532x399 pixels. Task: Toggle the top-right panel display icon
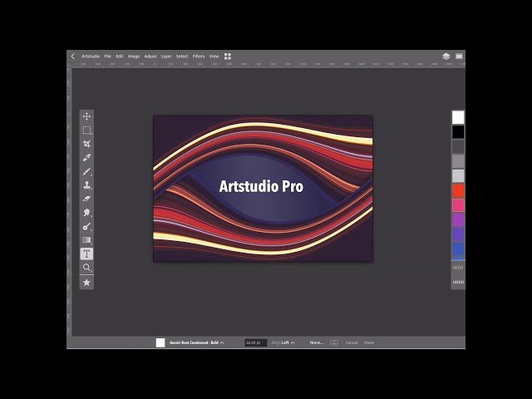459,57
